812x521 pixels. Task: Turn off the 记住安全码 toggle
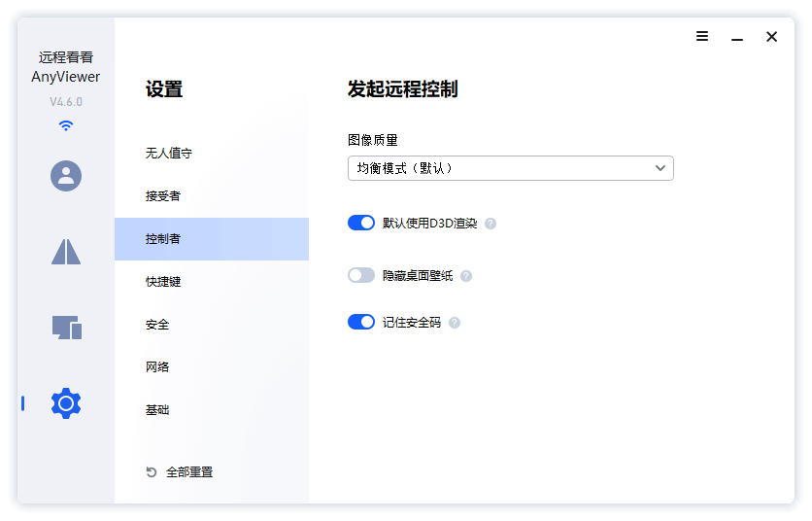tap(361, 322)
